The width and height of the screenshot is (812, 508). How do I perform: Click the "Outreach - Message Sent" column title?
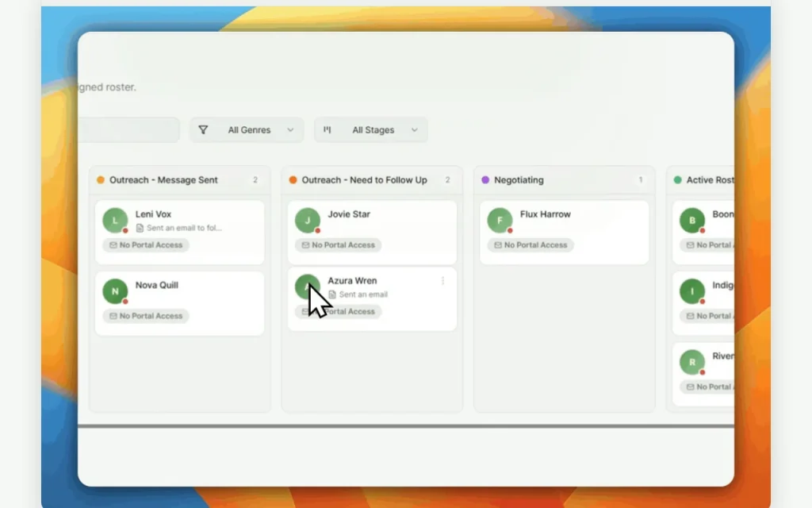tap(163, 180)
